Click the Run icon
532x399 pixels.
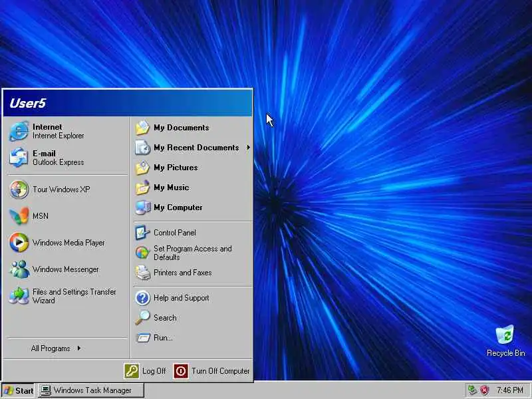pyautogui.click(x=142, y=338)
